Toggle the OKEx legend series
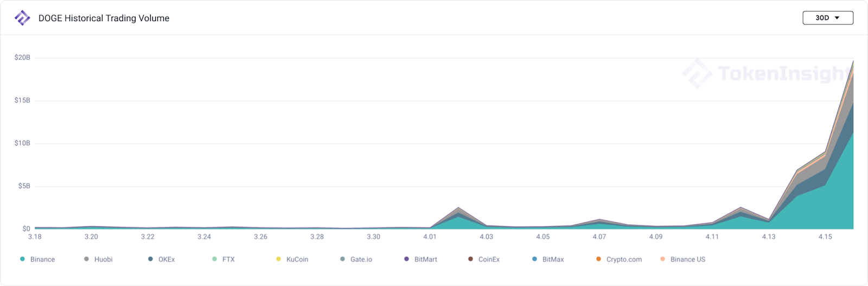This screenshot has width=868, height=286. point(161,259)
